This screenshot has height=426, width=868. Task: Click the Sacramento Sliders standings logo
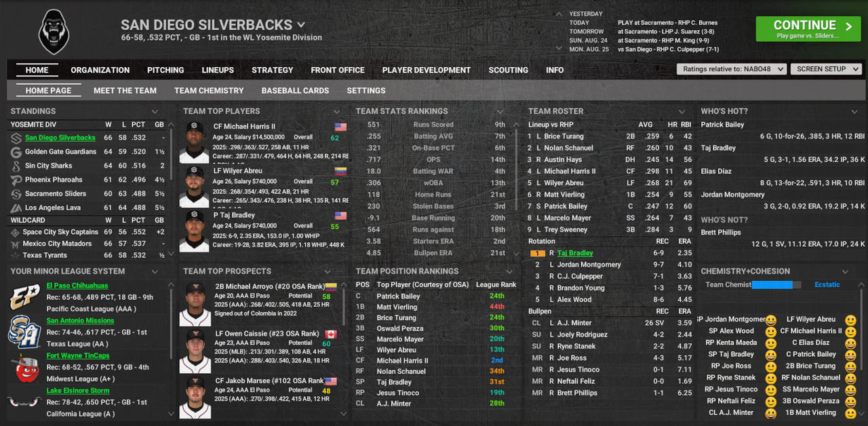tap(16, 193)
